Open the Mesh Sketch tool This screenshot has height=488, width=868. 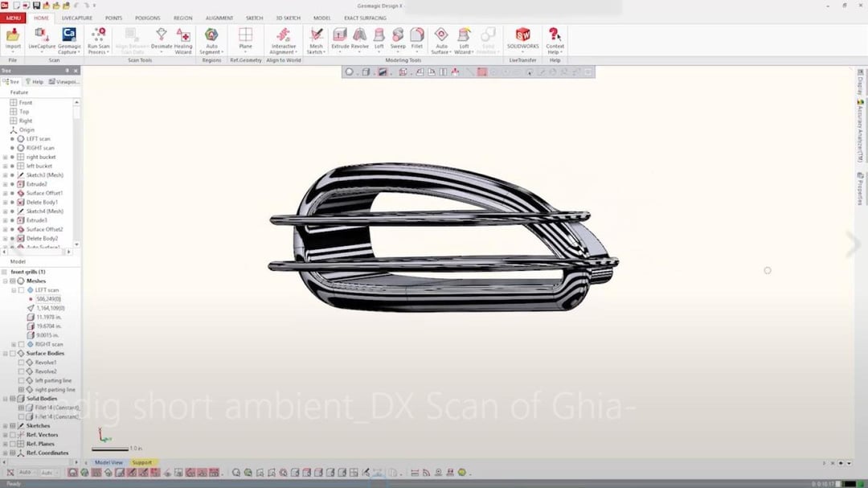[316, 36]
